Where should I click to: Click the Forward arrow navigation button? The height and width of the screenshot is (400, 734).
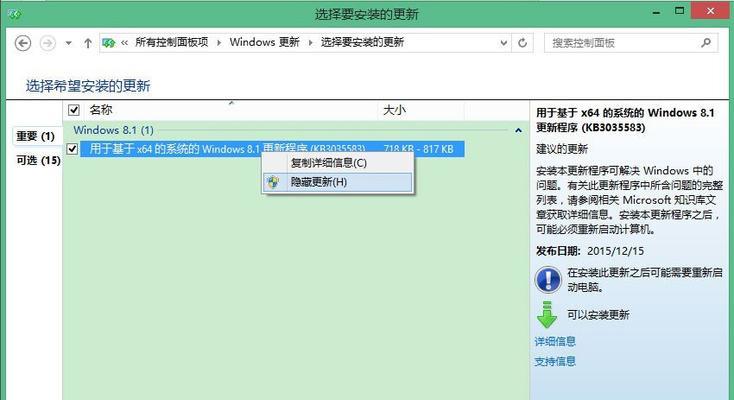pyautogui.click(x=47, y=43)
